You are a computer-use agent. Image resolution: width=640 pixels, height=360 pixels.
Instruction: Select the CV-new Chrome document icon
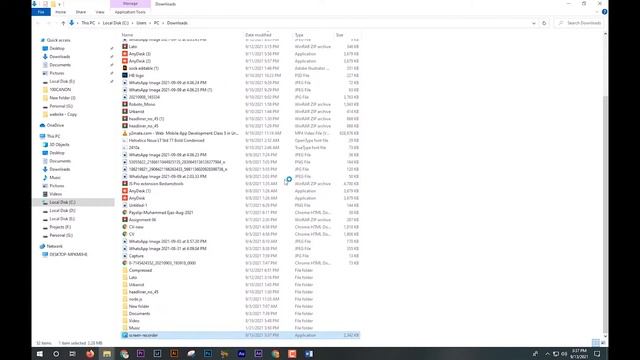pos(125,227)
